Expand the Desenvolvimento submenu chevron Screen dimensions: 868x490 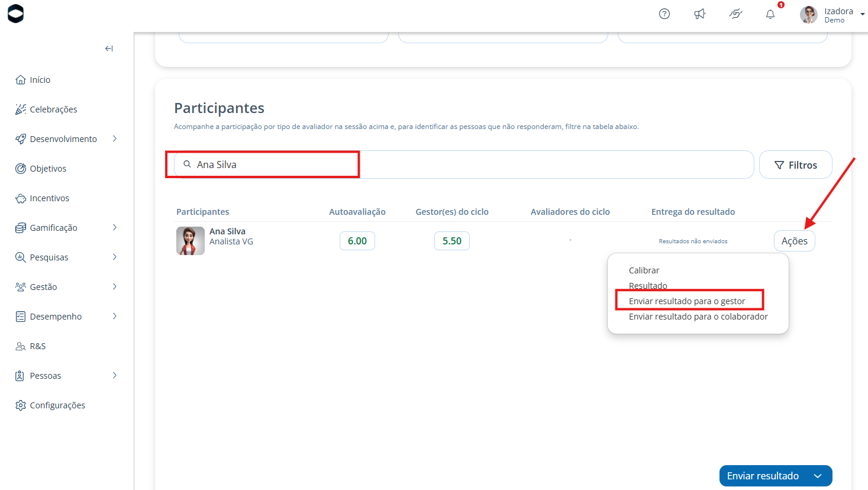(115, 138)
